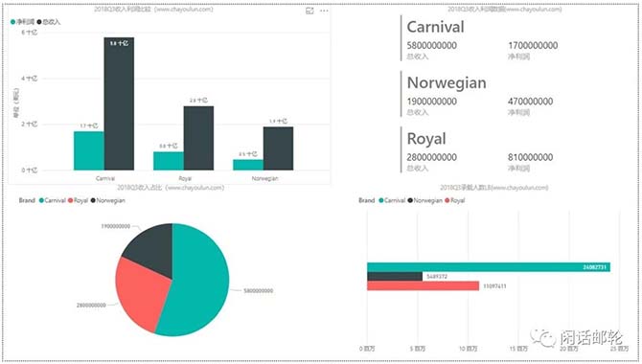642x364 pixels.
Task: Click Carnival's teal net profit column
Action: (x=89, y=150)
